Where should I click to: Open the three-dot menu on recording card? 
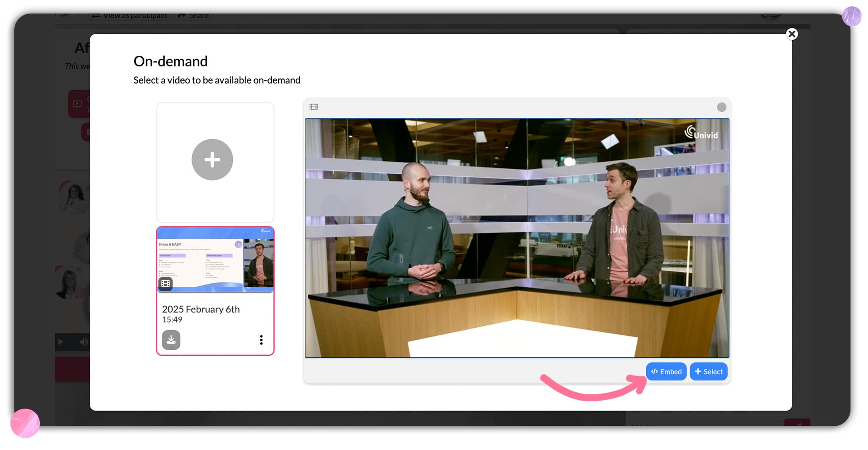click(x=261, y=340)
